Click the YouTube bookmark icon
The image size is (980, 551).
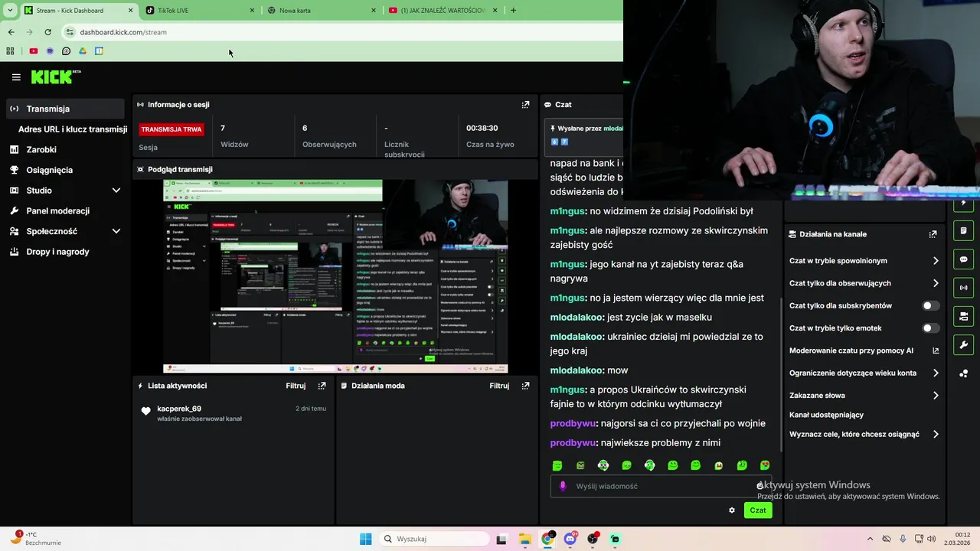(34, 51)
